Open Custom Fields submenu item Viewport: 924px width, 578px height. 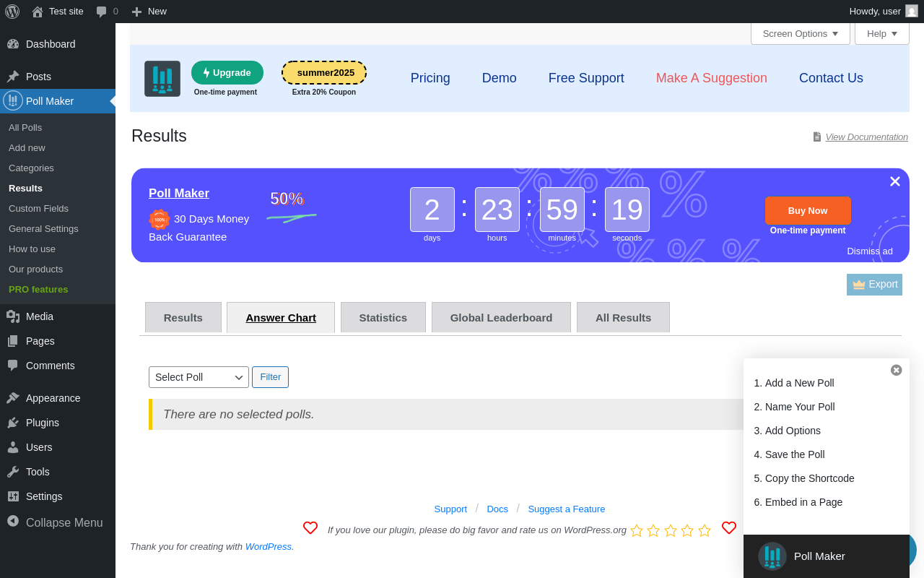tap(38, 209)
